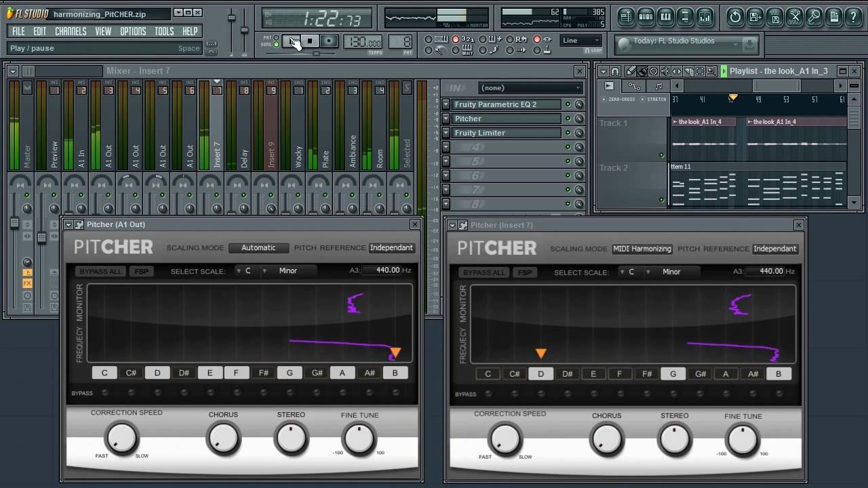Click the play/pause button in transport
868x488 pixels.
pos(292,41)
